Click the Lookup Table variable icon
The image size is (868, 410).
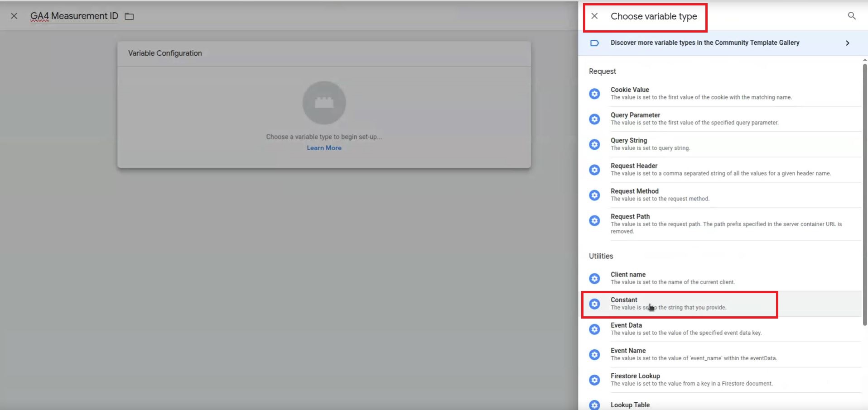click(x=594, y=405)
